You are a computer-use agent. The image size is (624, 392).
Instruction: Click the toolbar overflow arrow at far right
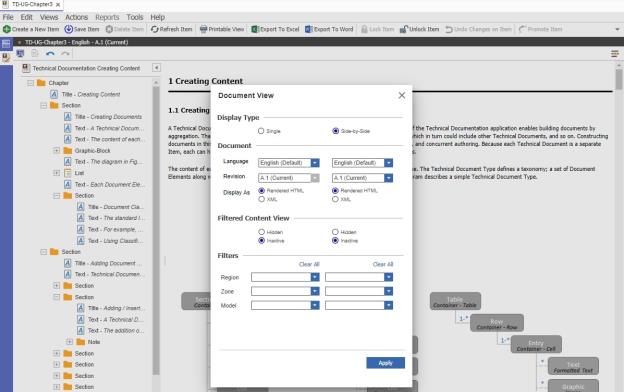617,29
